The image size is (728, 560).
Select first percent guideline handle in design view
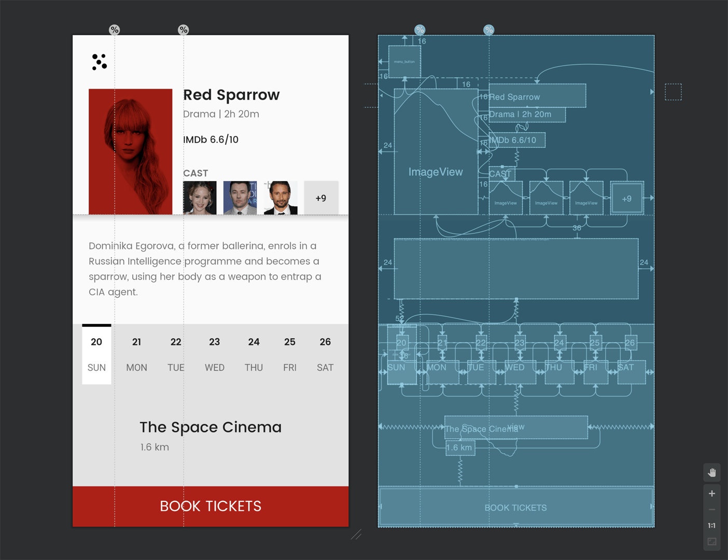pyautogui.click(x=114, y=30)
